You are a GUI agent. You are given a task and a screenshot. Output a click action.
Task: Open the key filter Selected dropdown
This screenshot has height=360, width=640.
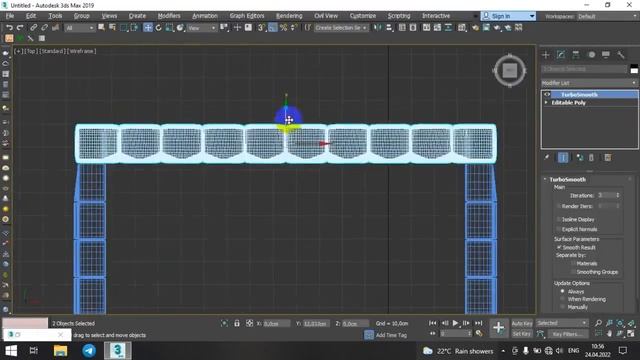click(x=562, y=323)
